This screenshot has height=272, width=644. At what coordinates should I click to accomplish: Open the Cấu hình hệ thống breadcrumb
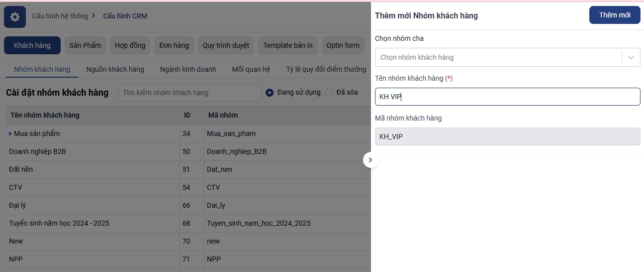pyautogui.click(x=60, y=16)
